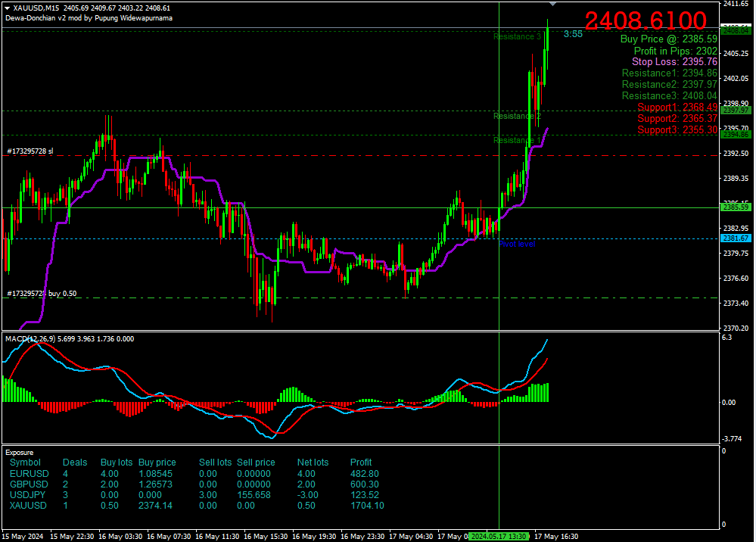The height and width of the screenshot is (542, 756).
Task: Select the GBPUSD row symbol
Action: [x=29, y=484]
